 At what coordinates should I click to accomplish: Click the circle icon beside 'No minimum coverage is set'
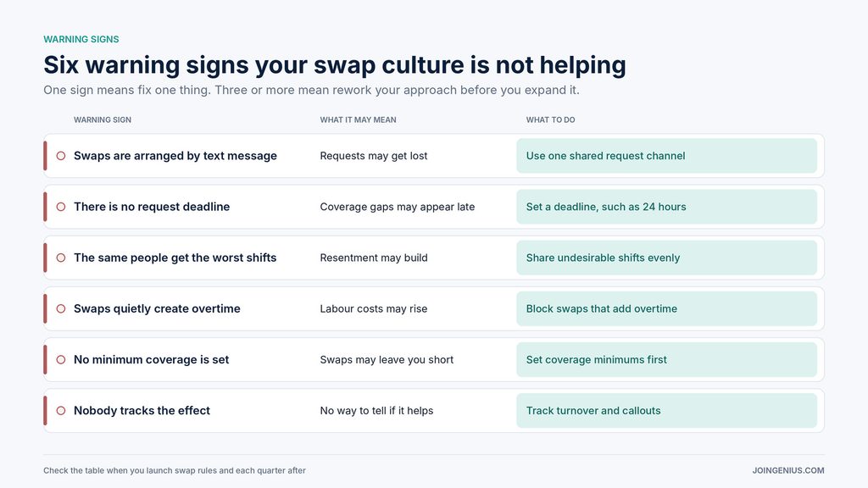(x=61, y=359)
